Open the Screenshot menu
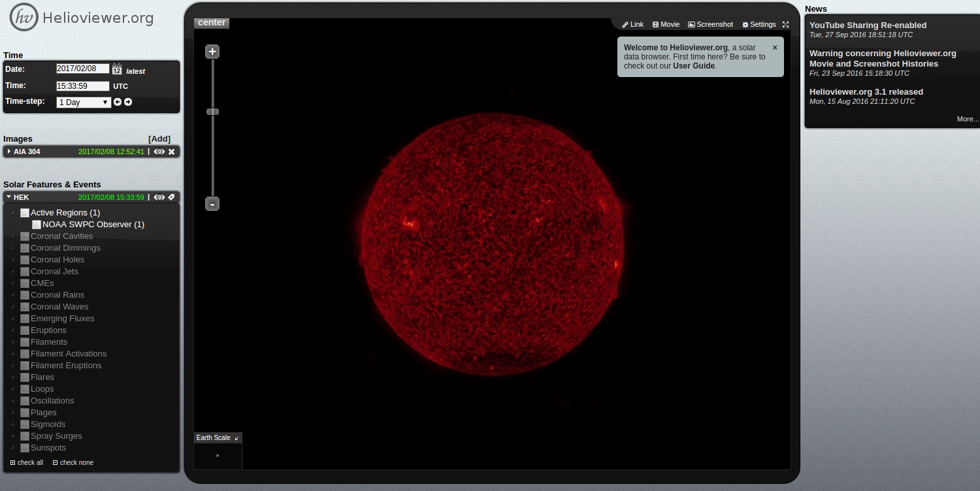This screenshot has width=980, height=491. 710,25
